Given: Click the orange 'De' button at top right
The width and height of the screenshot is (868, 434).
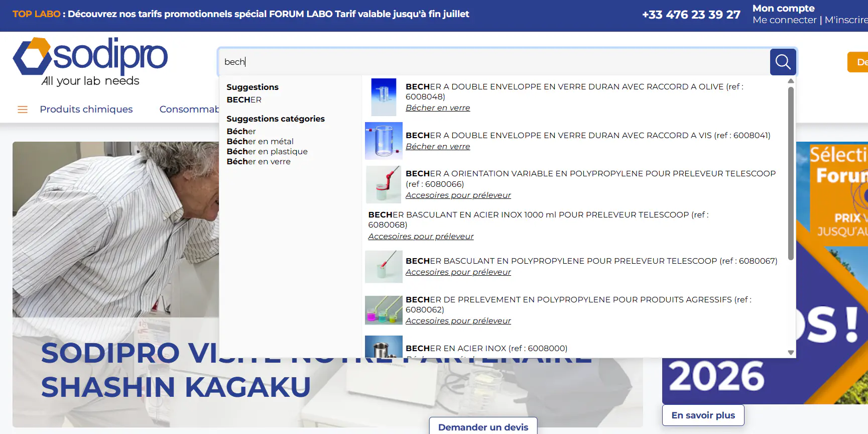Looking at the screenshot, I should click(x=858, y=62).
